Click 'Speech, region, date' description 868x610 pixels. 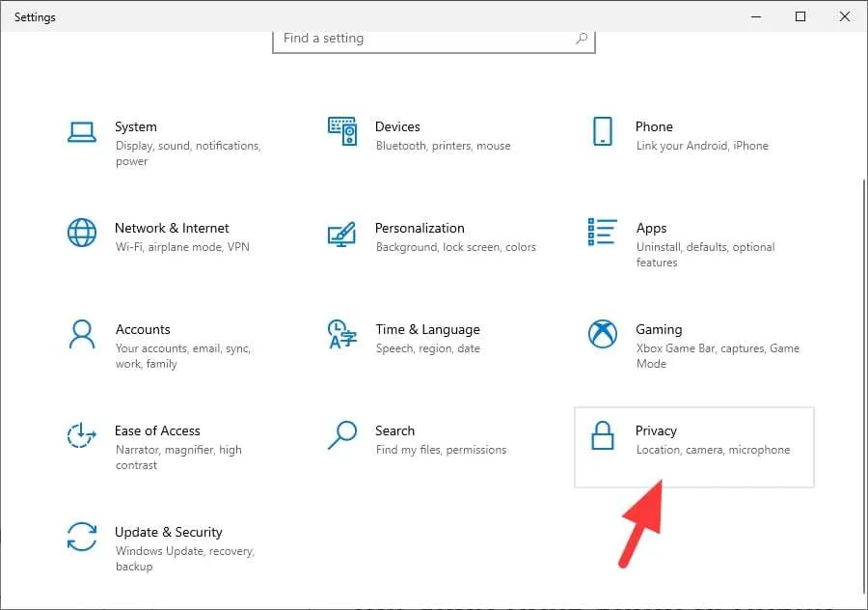[x=428, y=348]
